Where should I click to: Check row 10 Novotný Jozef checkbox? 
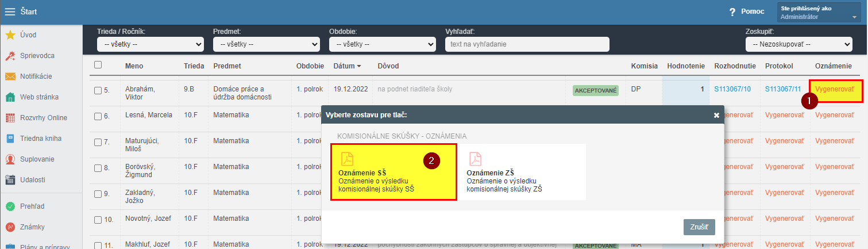(98, 220)
